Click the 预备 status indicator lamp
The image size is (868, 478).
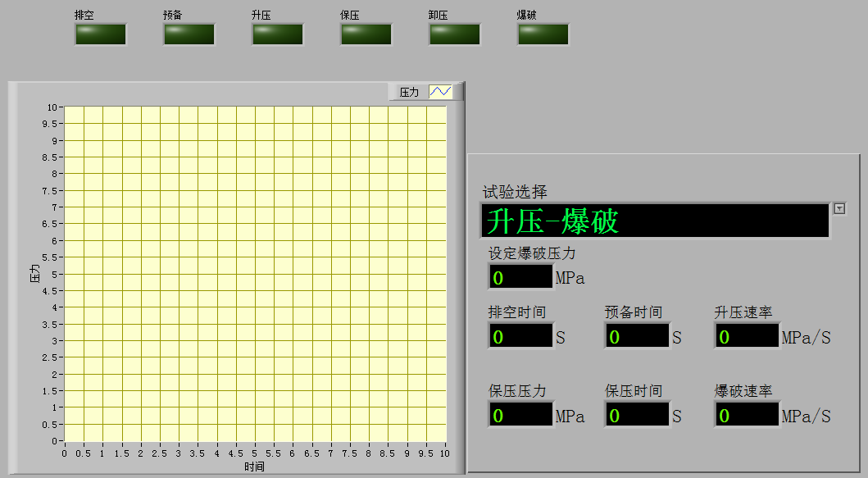(189, 33)
